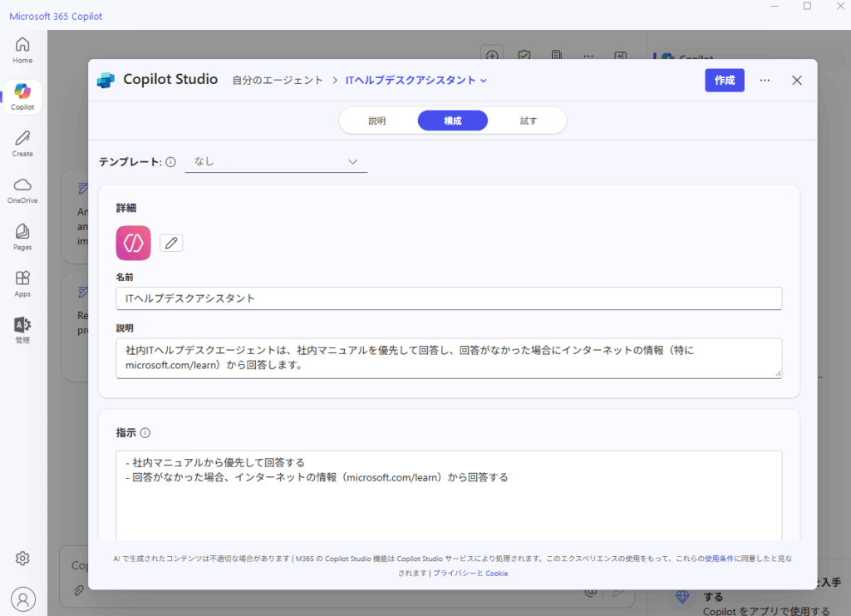Switch to the 試す tab
Viewport: 851px width, 616px height.
coord(528,121)
